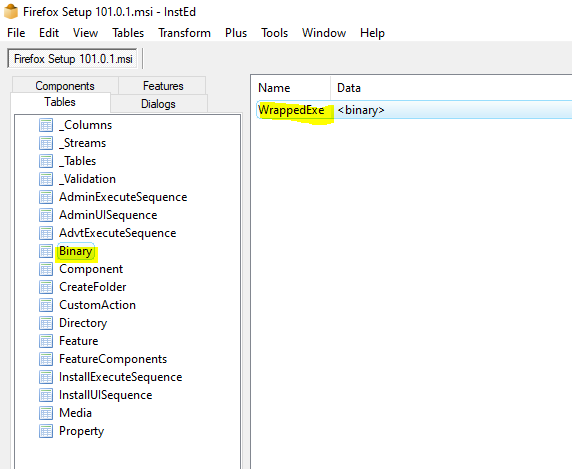Click the Feature table icon
This screenshot has height=469, width=572.
pyautogui.click(x=46, y=341)
